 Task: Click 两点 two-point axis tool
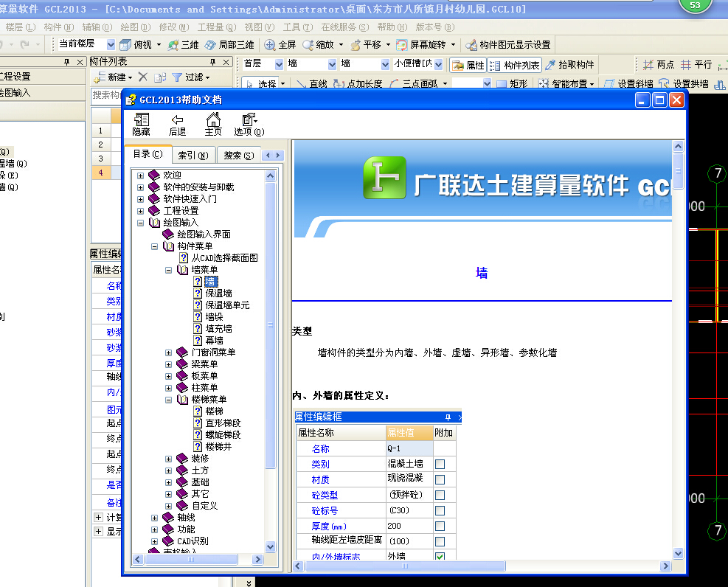tap(659, 65)
